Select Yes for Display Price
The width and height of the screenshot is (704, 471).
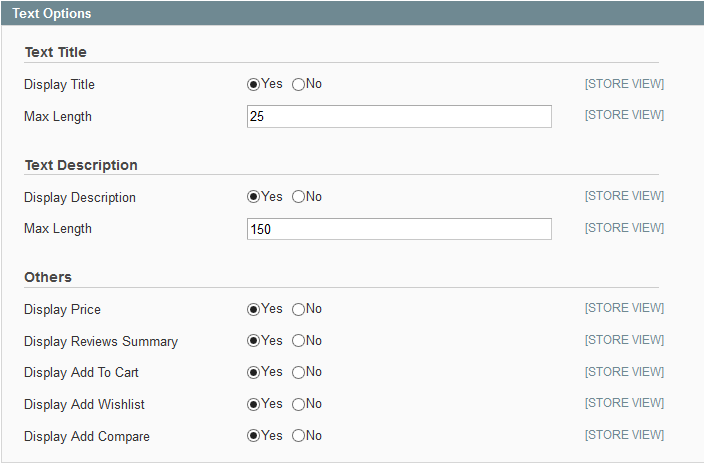tap(253, 309)
